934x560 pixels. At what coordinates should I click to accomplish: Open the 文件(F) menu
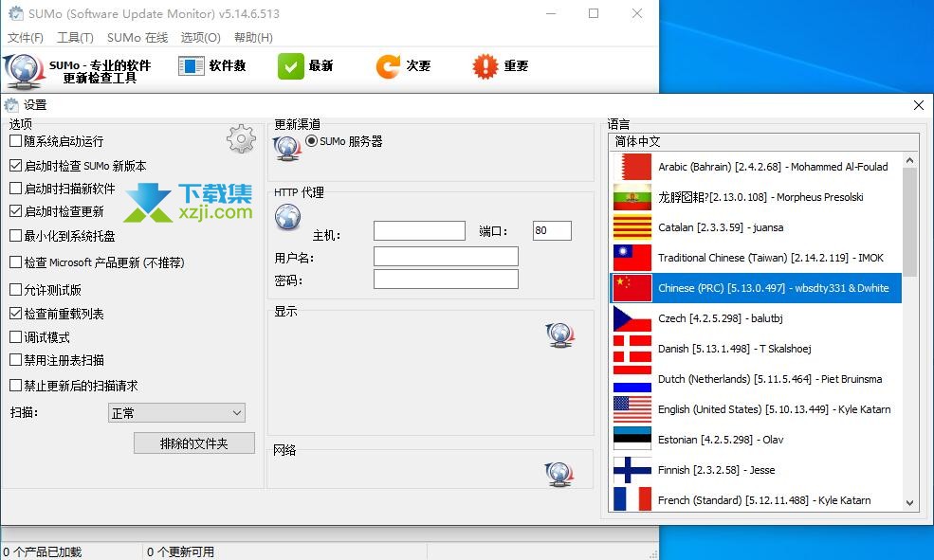click(x=25, y=38)
